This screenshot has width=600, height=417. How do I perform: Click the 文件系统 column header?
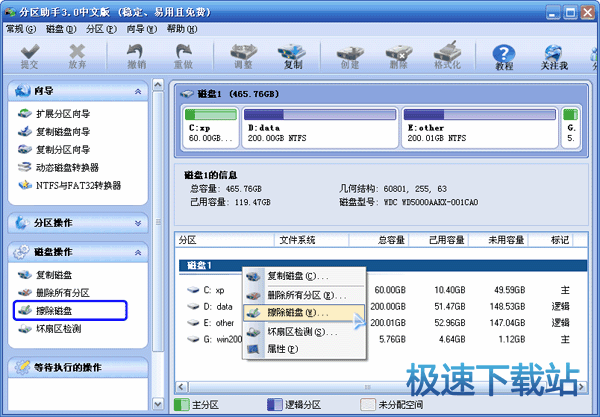(x=311, y=240)
